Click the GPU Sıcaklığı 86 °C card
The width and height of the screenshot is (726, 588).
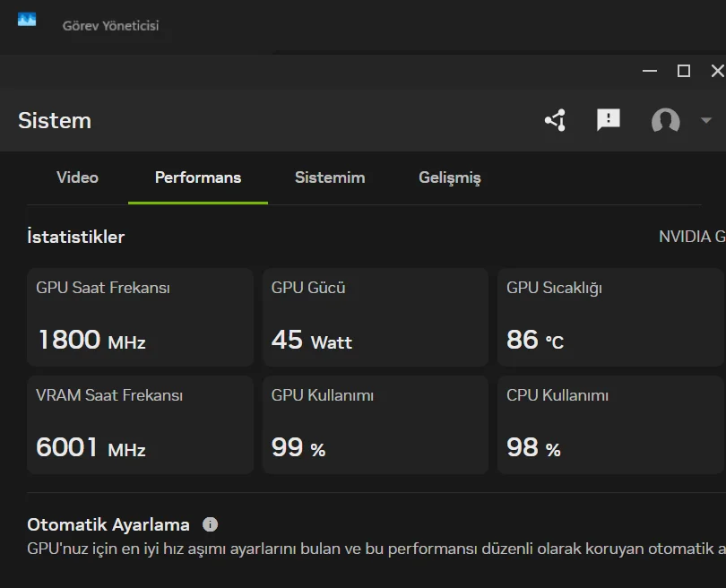[x=611, y=317]
